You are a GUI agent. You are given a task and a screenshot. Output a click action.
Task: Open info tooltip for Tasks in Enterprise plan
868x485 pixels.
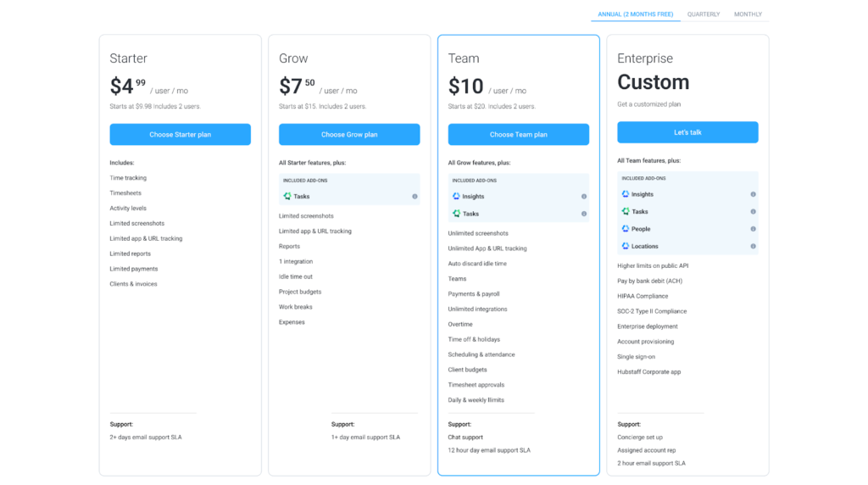click(753, 211)
